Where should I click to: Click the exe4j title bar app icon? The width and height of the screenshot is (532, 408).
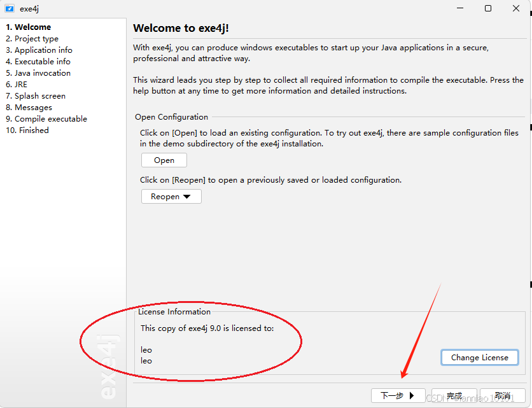point(10,8)
